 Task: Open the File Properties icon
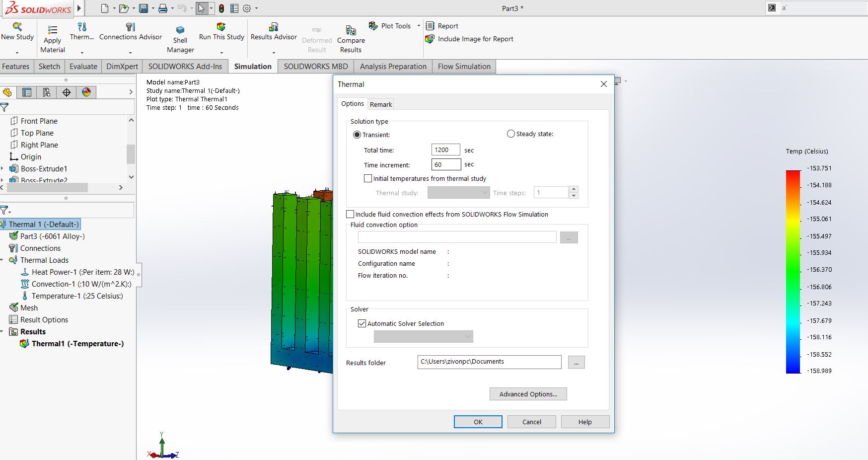[234, 8]
